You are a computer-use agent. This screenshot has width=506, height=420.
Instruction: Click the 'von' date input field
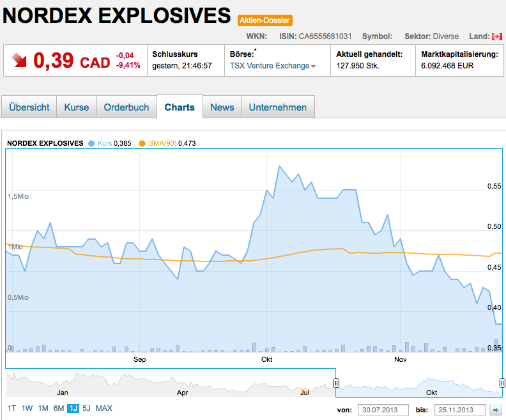383,410
